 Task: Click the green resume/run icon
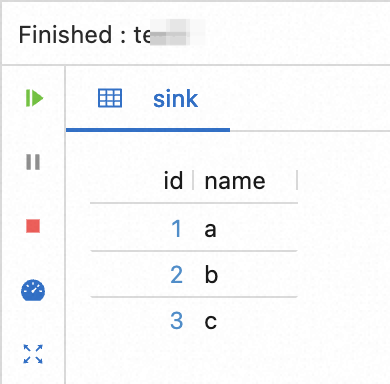coord(34,98)
